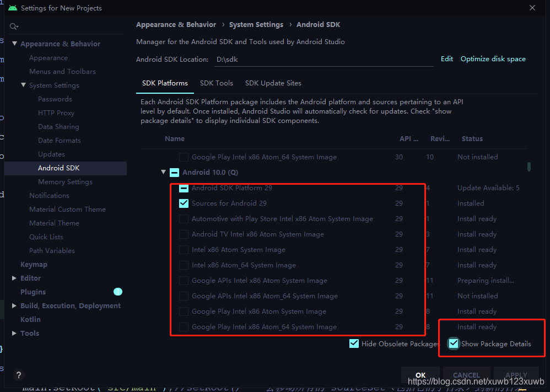Toggle Hide Obsolete Packages checkbox
Image resolution: width=550 pixels, height=392 pixels.
(x=354, y=343)
